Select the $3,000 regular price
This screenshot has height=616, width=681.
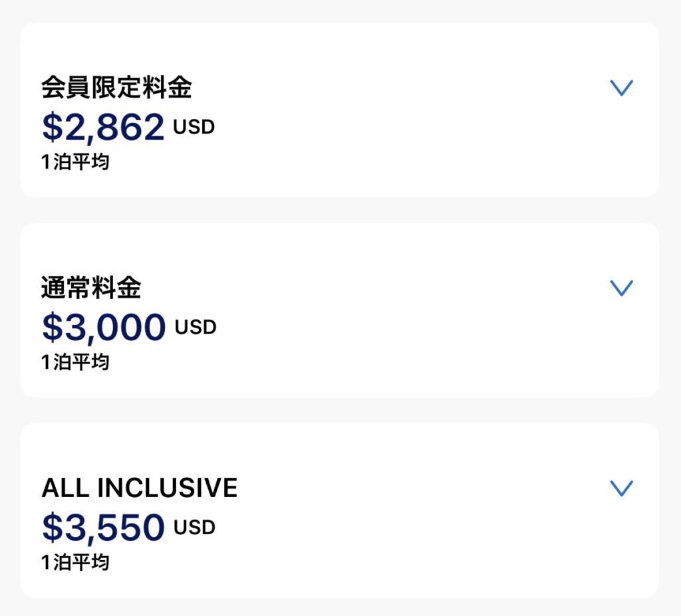tap(104, 328)
